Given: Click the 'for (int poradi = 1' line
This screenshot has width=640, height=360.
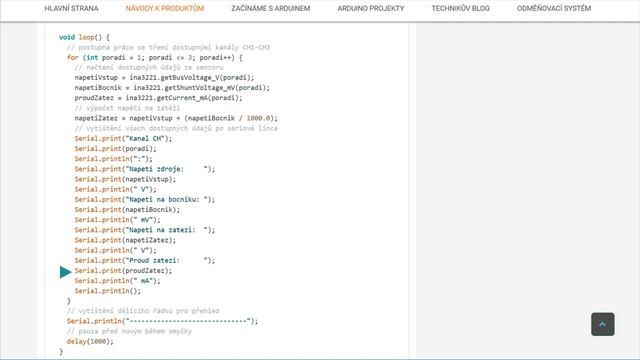Looking at the screenshot, I should (155, 58).
